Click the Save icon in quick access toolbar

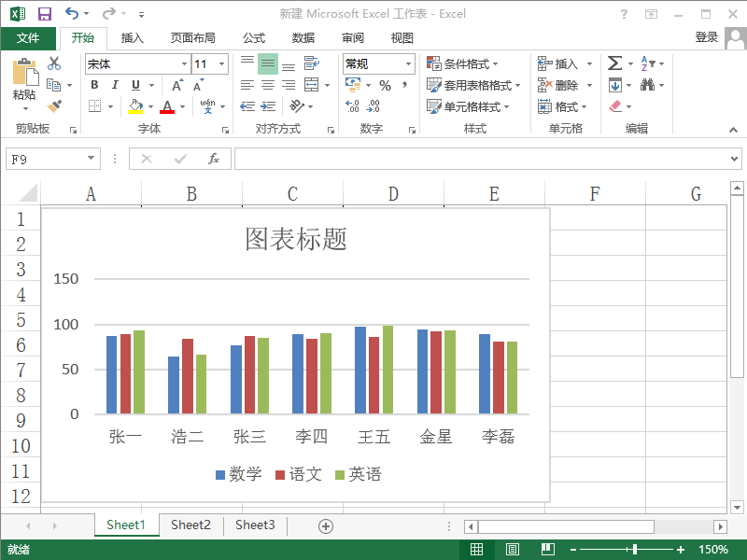pyautogui.click(x=45, y=14)
